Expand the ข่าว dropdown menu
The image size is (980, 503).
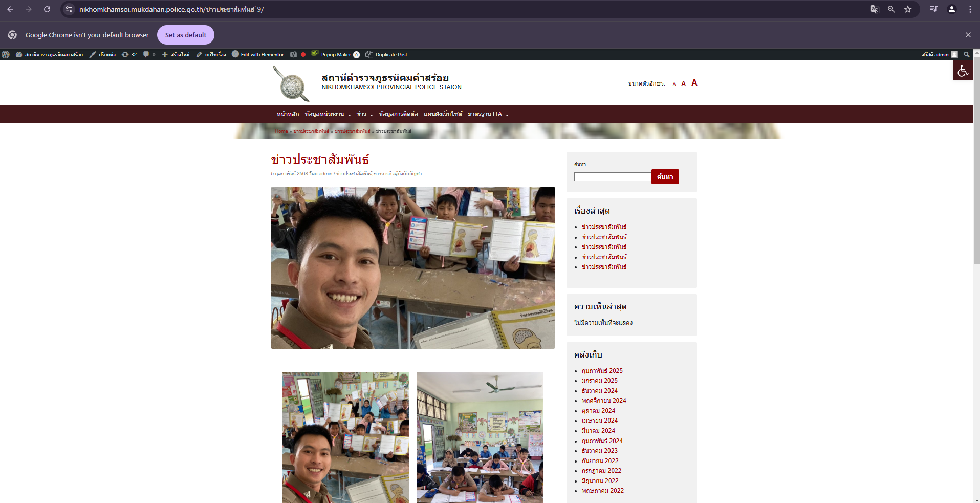[x=364, y=114]
